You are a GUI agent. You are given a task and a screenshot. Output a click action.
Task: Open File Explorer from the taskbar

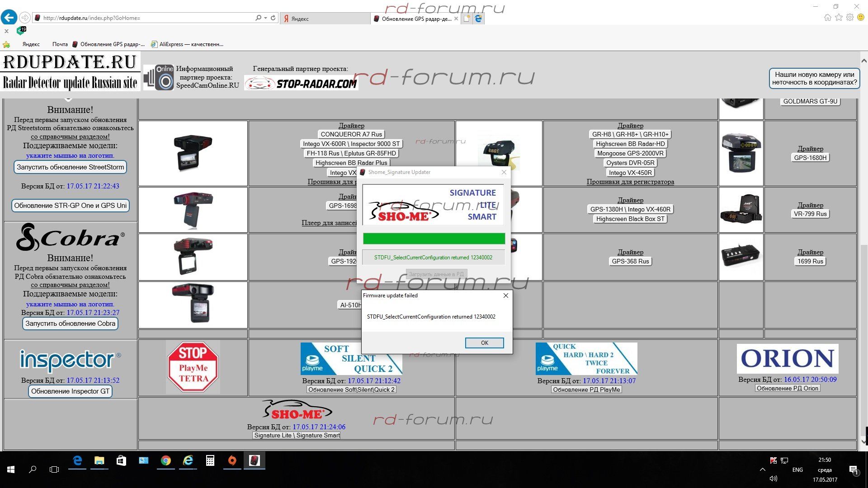click(99, 460)
